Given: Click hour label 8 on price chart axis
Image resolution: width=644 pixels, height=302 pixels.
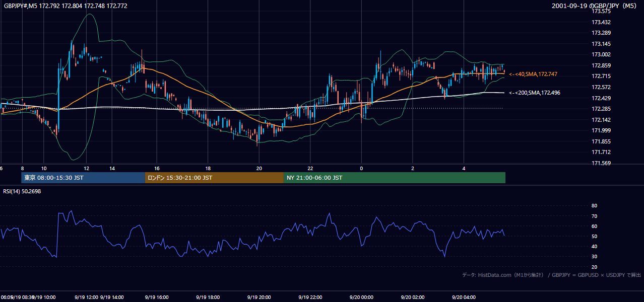Looking at the screenshot, I should 22,169.
